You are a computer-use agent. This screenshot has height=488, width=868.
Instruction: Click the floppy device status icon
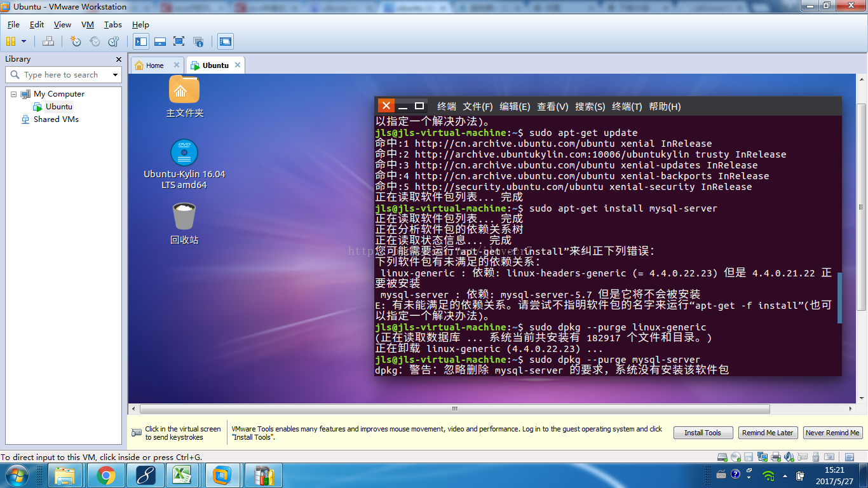749,457
